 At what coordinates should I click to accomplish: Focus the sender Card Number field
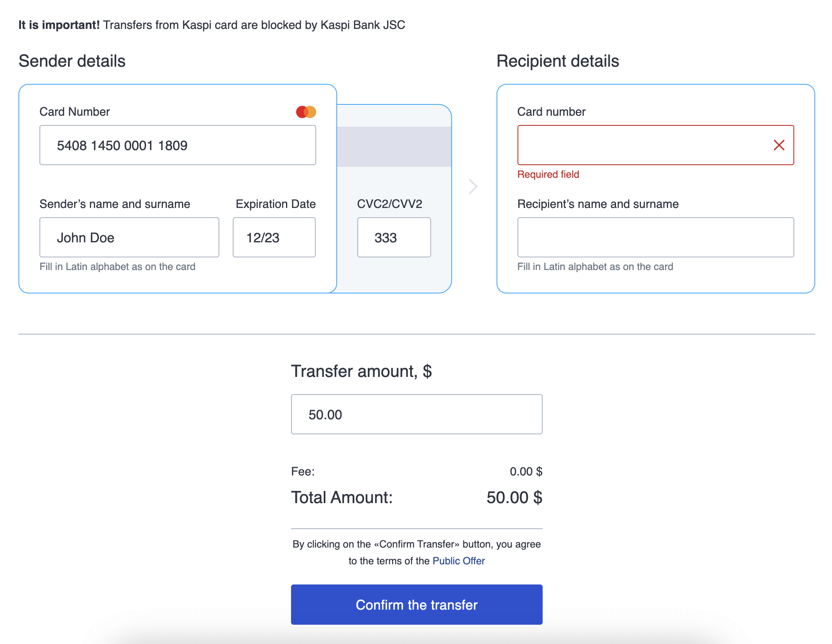pyautogui.click(x=177, y=145)
